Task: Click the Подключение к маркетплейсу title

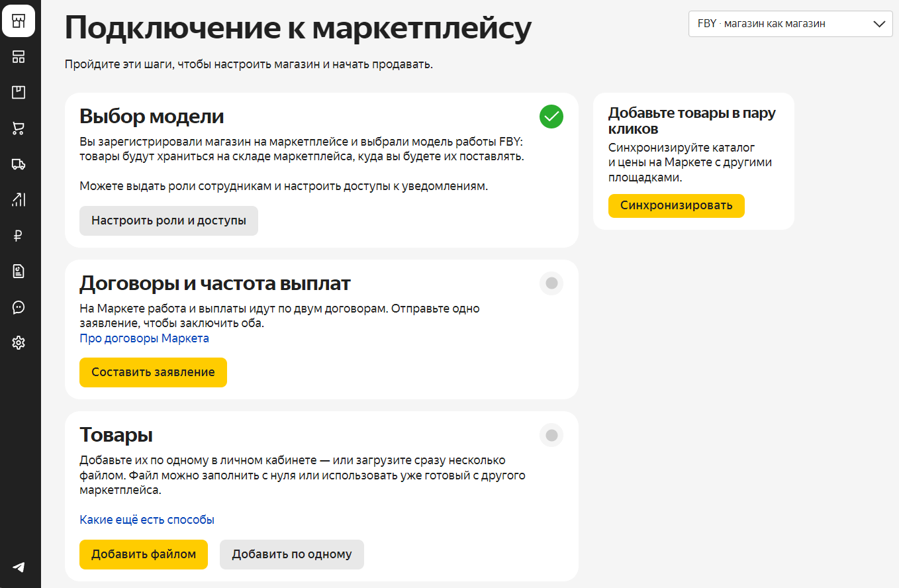Action: click(x=298, y=28)
